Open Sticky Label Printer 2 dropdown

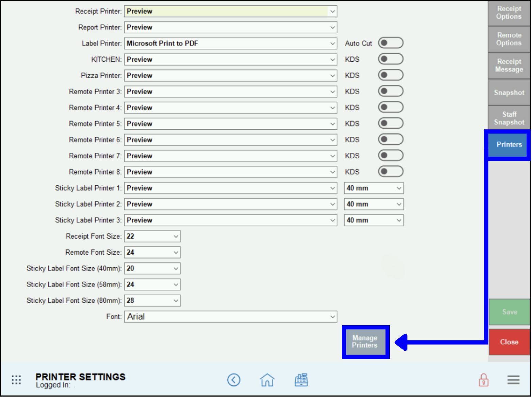[x=230, y=204]
